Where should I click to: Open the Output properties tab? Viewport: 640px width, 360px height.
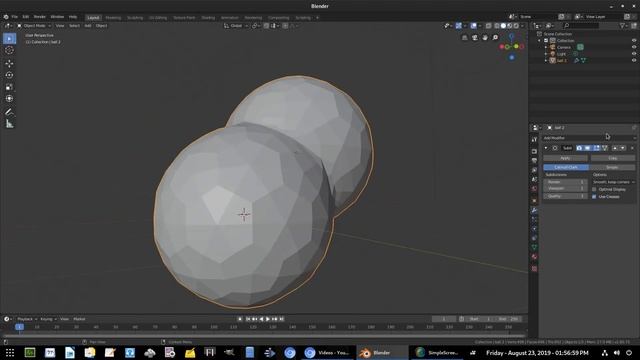[x=534, y=160]
